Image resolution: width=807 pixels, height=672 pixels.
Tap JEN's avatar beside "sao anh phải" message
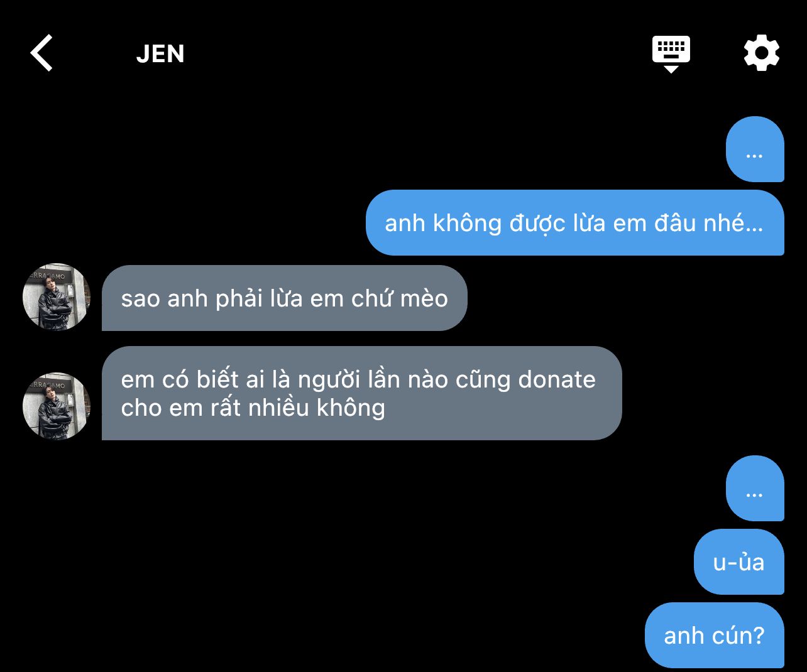click(57, 297)
